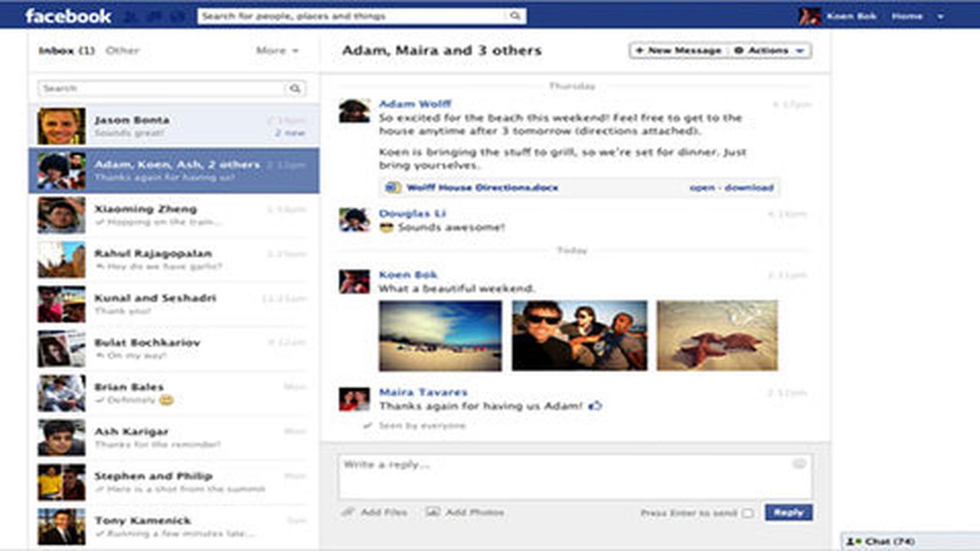
Task: Click the Reply button
Action: pyautogui.click(x=789, y=513)
